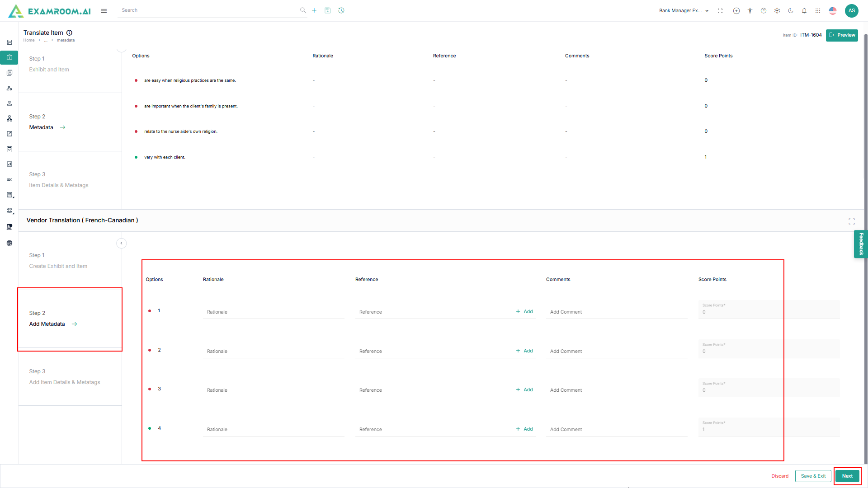Toggle dark mode with the moon icon
The width and height of the screenshot is (868, 488).
791,11
